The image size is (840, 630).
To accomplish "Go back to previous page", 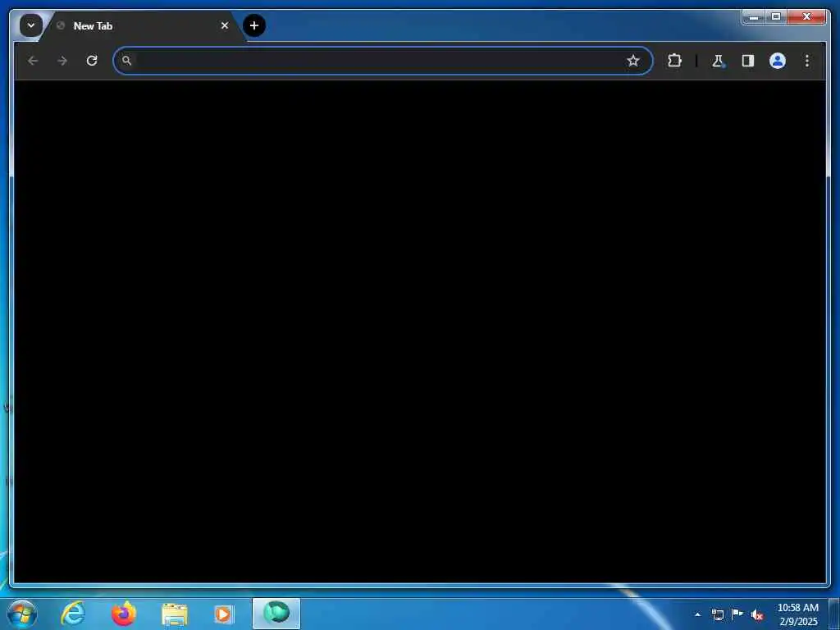I will 33,61.
